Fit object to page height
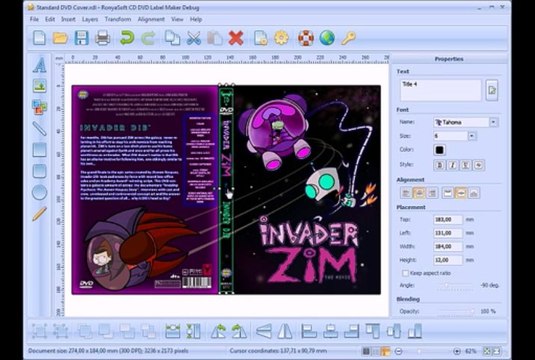 pos(193,331)
